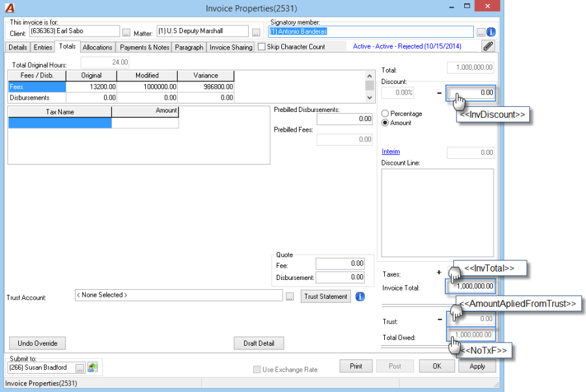
Task: Select the Amount discount radio button
Action: tap(385, 122)
